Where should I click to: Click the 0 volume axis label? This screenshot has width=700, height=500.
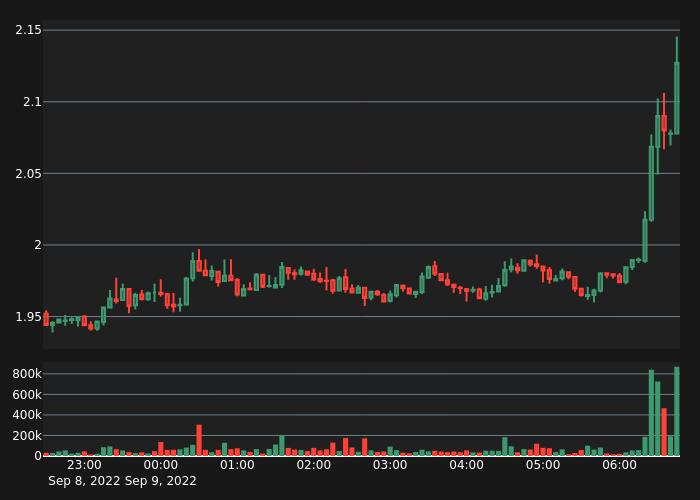point(38,456)
